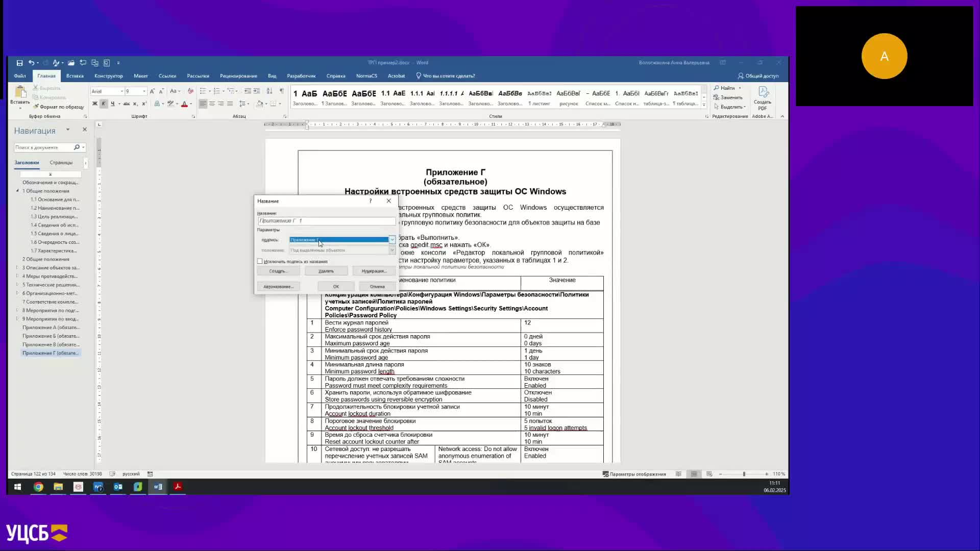Open the Конструктор ribbon tab
The image size is (980, 551).
click(x=108, y=76)
